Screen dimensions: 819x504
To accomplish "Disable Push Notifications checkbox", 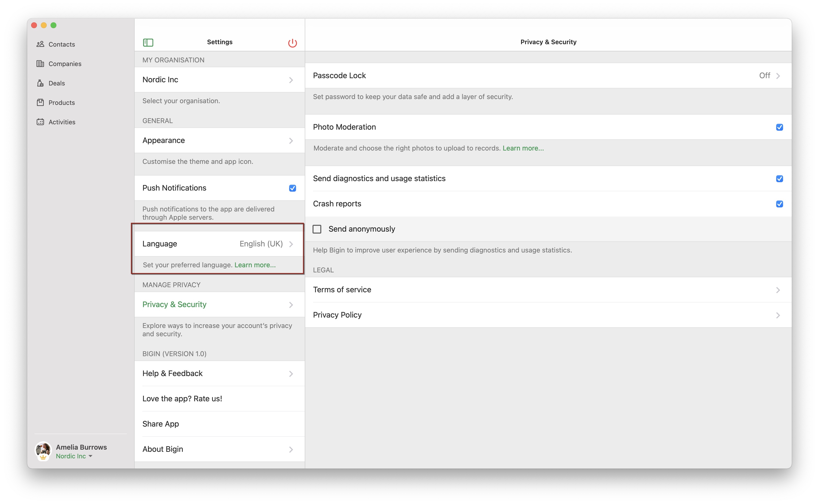I will (x=292, y=188).
